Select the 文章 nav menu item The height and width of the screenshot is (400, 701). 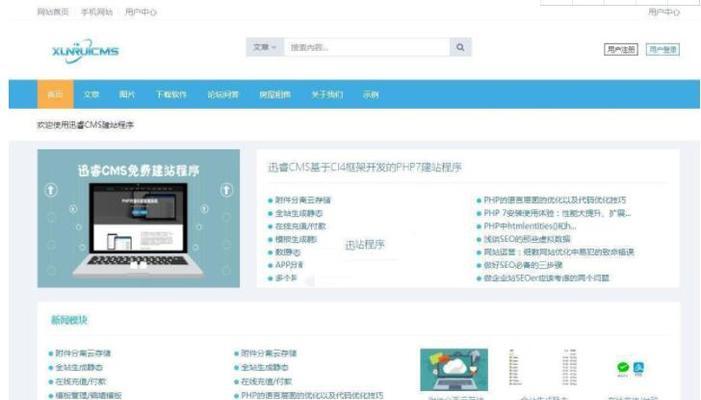[x=91, y=94]
